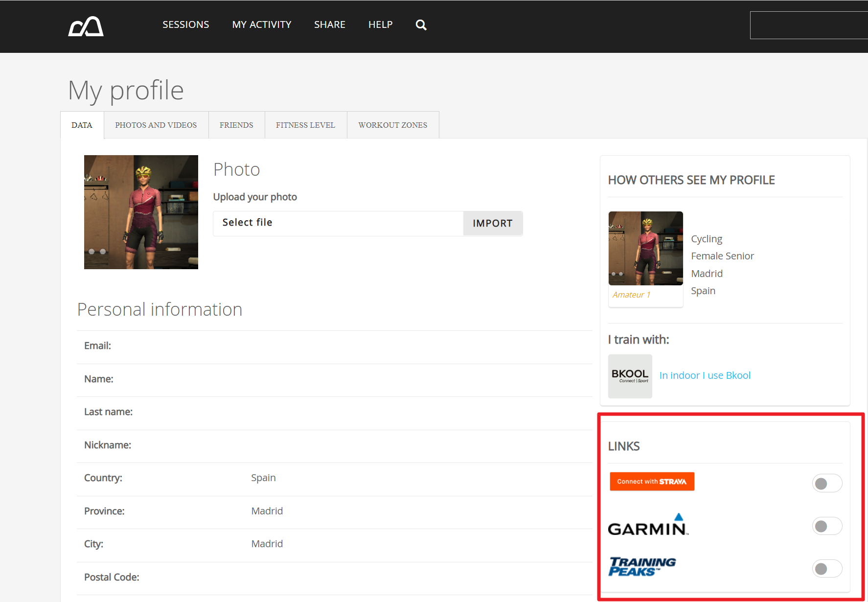Switch on the TrainingPeaks toggle

click(x=826, y=569)
